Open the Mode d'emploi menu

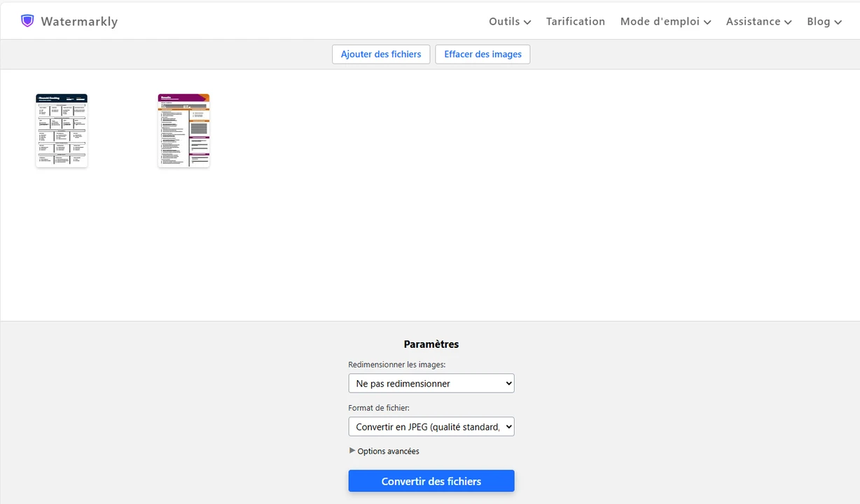pyautogui.click(x=660, y=22)
